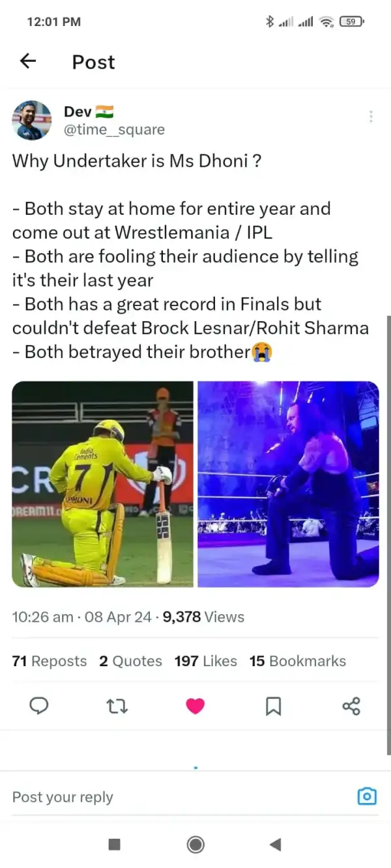Image resolution: width=391 pixels, height=868 pixels.
Task: Open the @time__square handle
Action: [114, 130]
